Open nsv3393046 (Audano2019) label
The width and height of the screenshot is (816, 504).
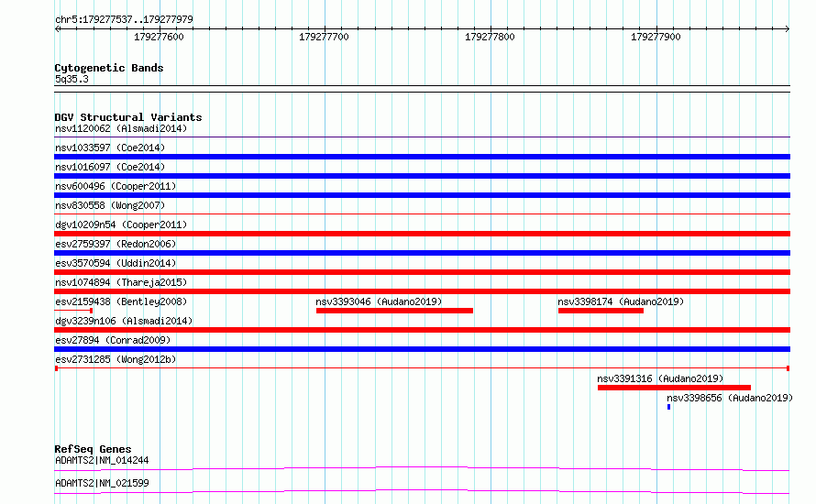click(x=379, y=301)
